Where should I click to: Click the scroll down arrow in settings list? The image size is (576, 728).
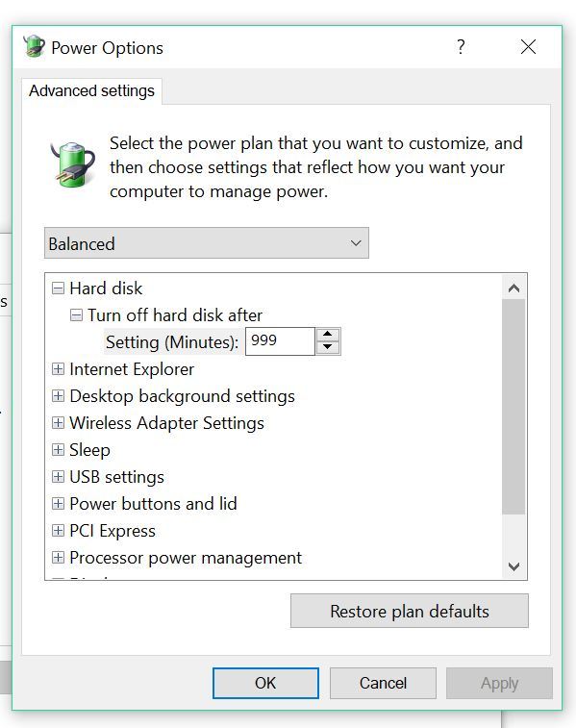513,566
